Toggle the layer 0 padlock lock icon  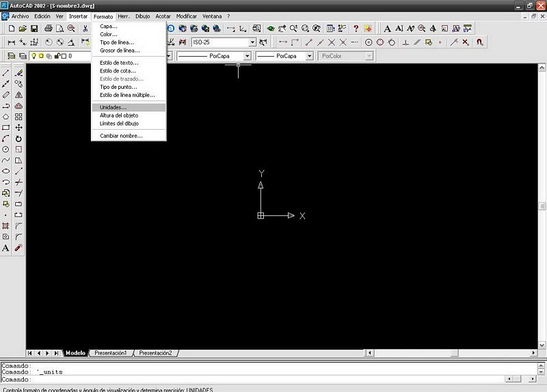tap(57, 56)
